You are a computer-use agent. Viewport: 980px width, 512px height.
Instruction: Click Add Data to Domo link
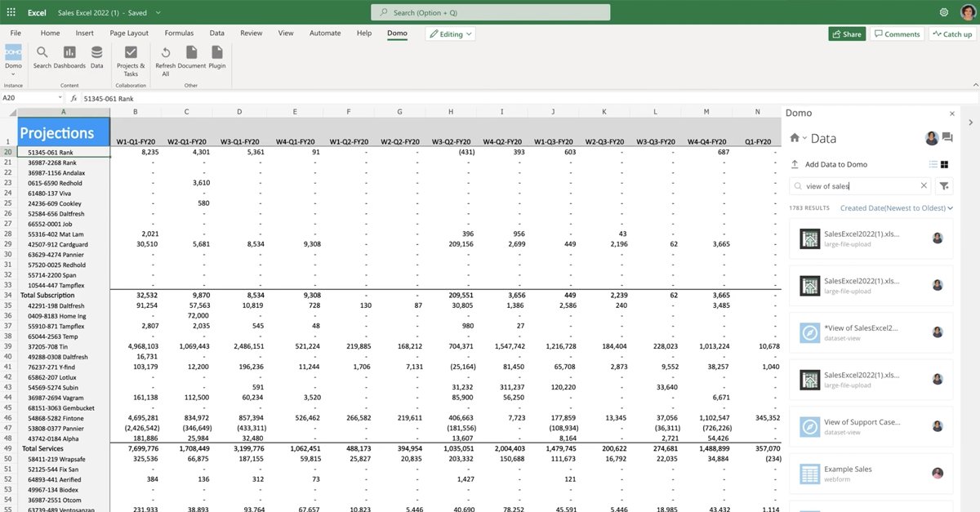(x=836, y=164)
